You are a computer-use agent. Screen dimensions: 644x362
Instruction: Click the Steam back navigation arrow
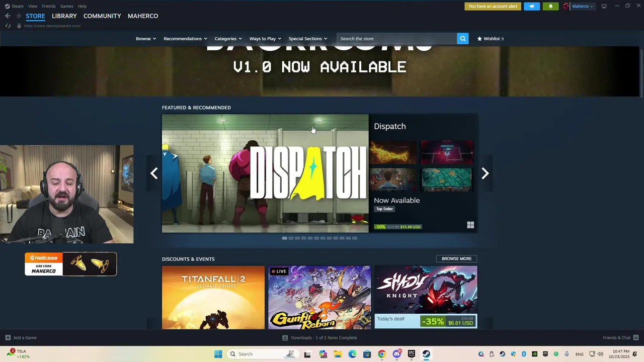[x=8, y=16]
